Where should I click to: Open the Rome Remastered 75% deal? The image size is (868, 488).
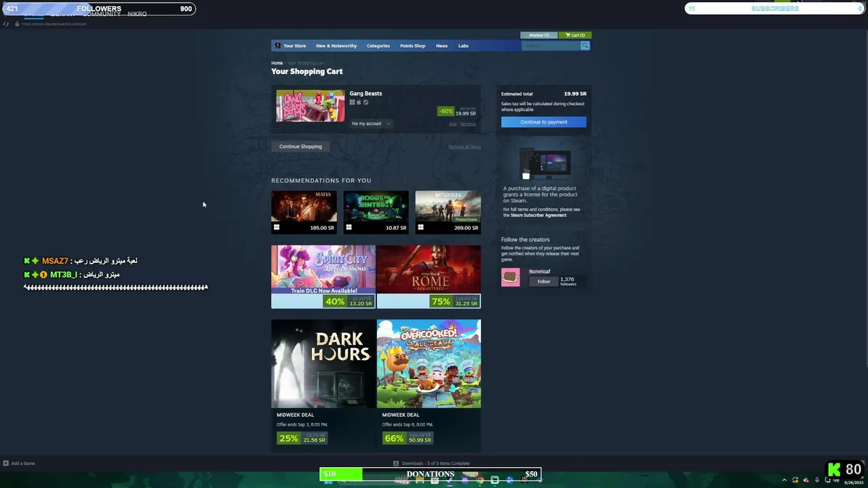tap(429, 277)
